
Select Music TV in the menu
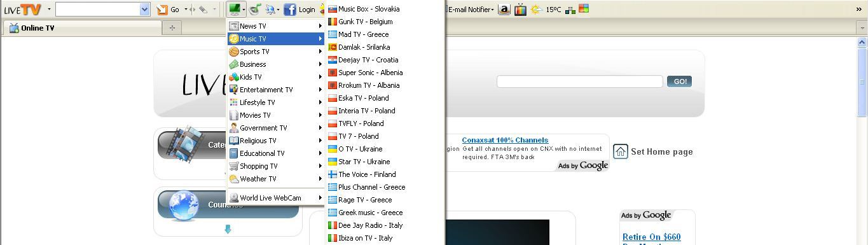click(276, 39)
